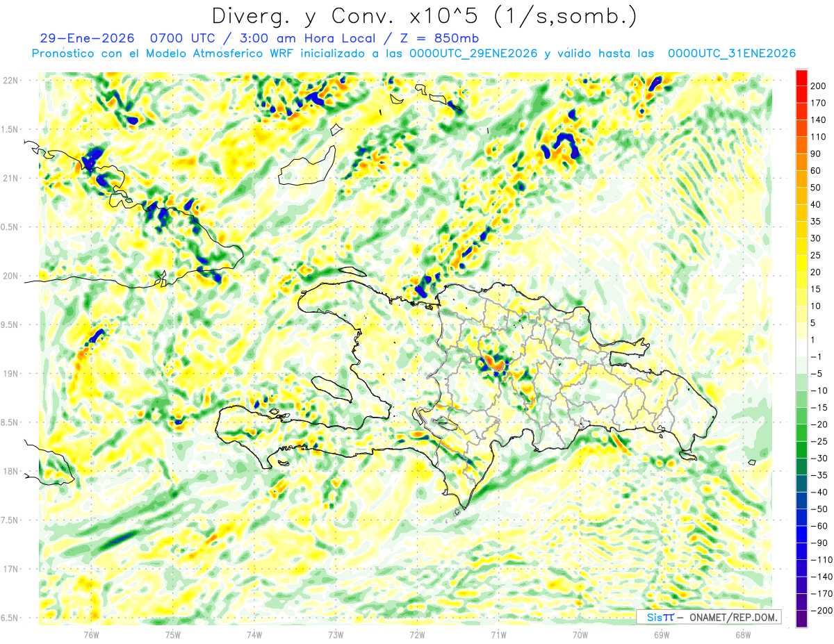Click the '69W' longitude label
The image size is (834, 644).
tap(662, 634)
